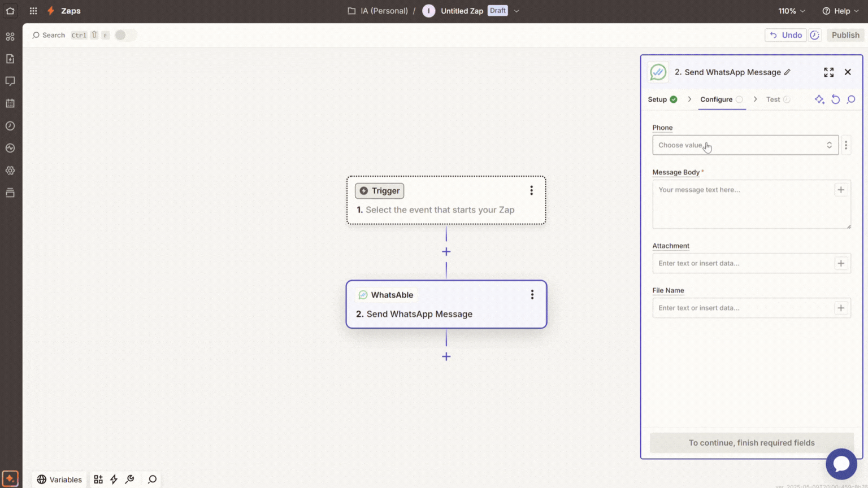Add step between Trigger and WhatsAble
This screenshot has height=488, width=868.
446,252
